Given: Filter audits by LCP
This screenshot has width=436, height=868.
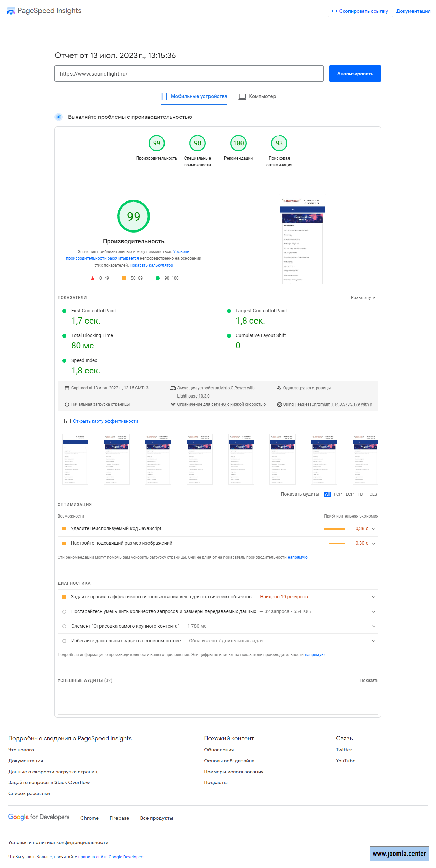Looking at the screenshot, I should pyautogui.click(x=349, y=494).
